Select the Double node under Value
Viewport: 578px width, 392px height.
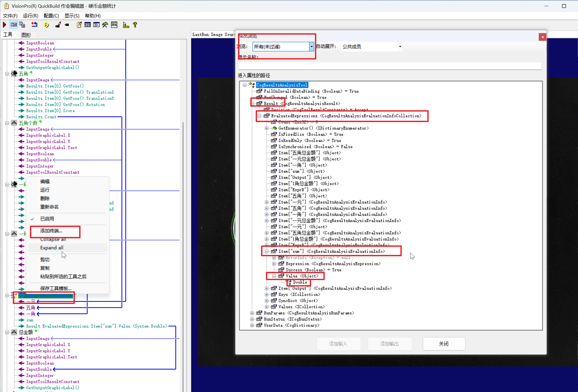pos(300,282)
